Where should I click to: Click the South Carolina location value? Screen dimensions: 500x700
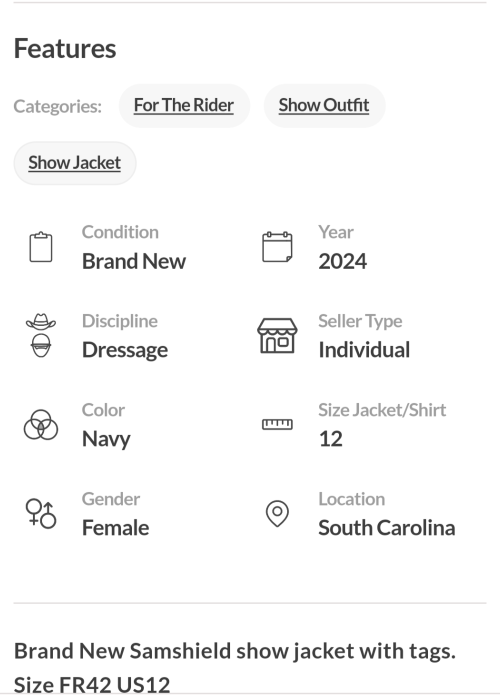tap(387, 528)
